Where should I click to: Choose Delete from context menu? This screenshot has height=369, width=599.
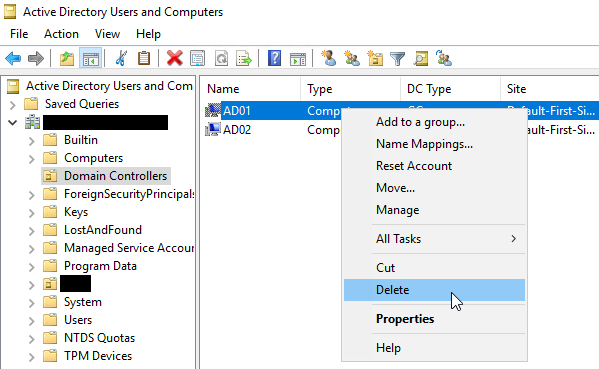click(434, 290)
